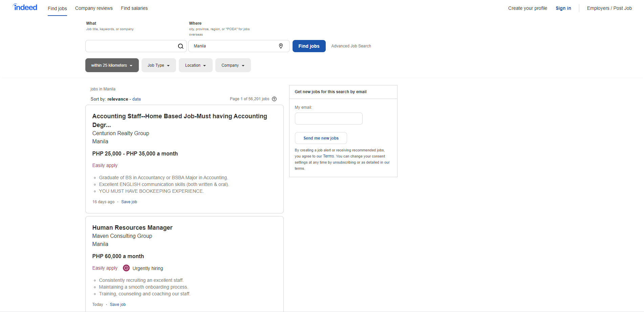Click Maven Consulting Group company name
The width and height of the screenshot is (644, 312).
pyautogui.click(x=122, y=236)
